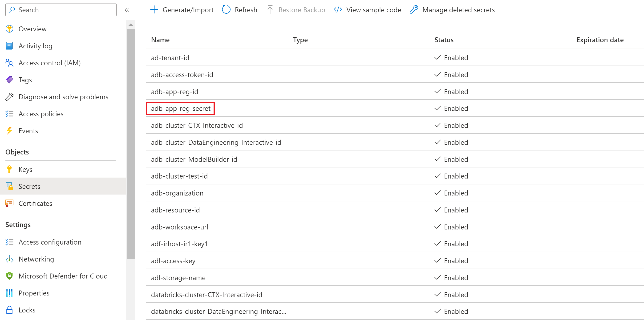Viewport: 644px width, 320px height.
Task: Click the sidebar scrollbar up arrow
Action: [x=130, y=25]
